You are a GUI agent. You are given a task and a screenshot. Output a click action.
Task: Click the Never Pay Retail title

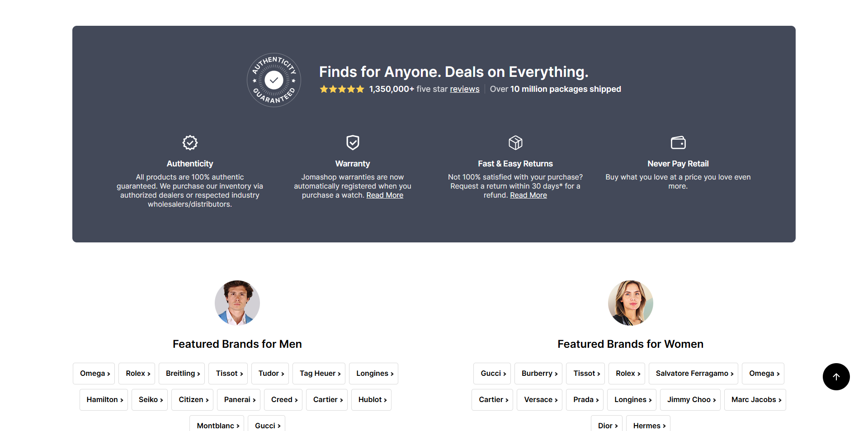click(x=678, y=164)
